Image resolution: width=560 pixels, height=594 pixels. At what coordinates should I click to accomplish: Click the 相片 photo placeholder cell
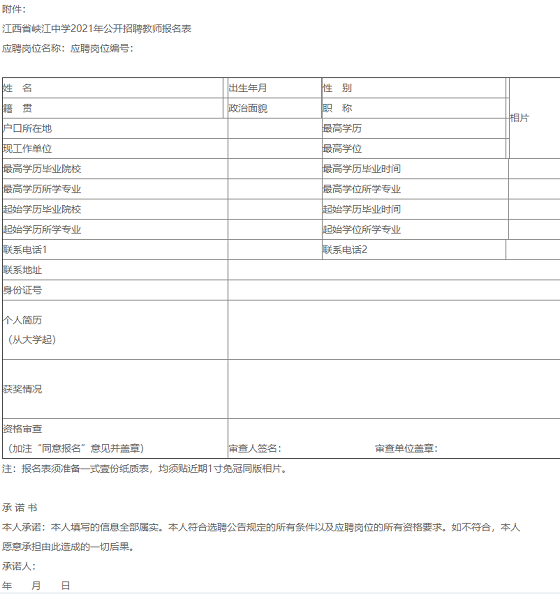point(535,118)
